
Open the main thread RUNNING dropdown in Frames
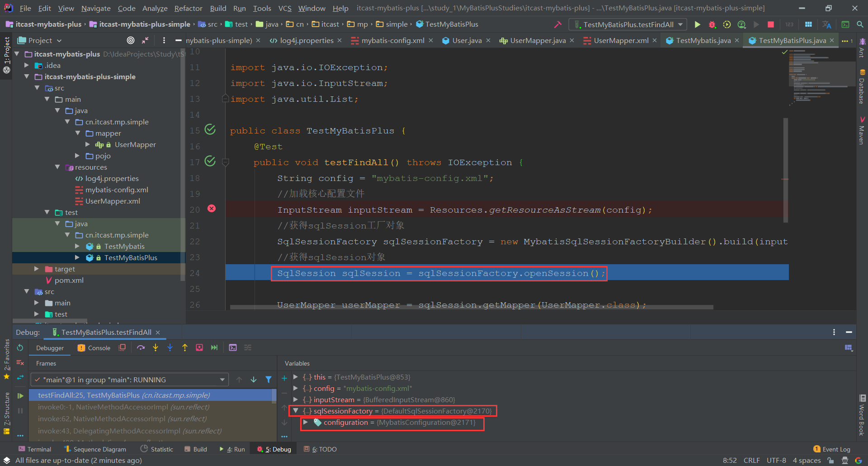pyautogui.click(x=129, y=380)
